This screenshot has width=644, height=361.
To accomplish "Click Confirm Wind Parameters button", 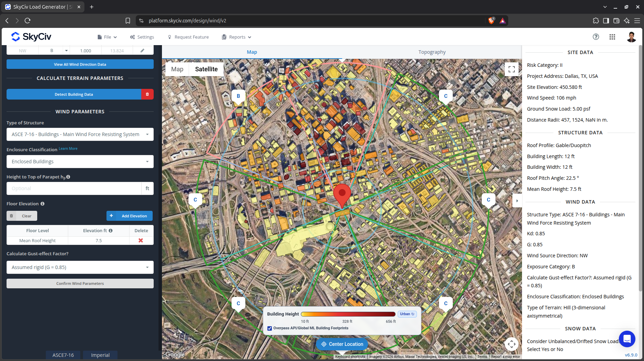I will point(80,283).
